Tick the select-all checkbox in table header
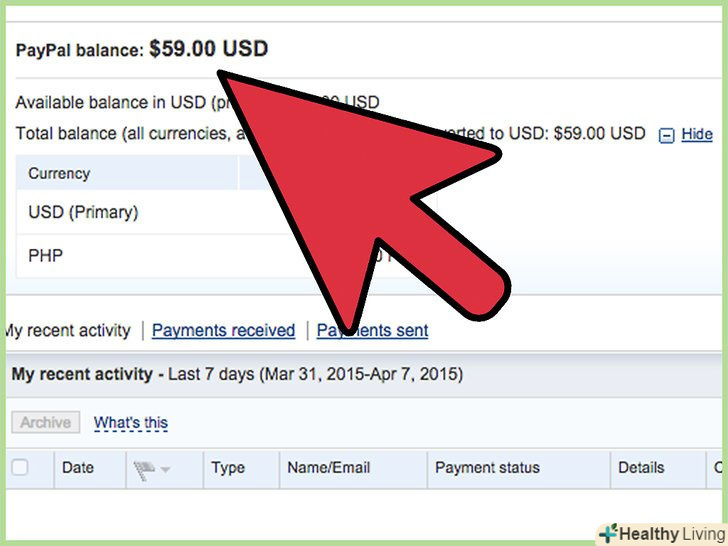This screenshot has height=546, width=728. pos(19,467)
